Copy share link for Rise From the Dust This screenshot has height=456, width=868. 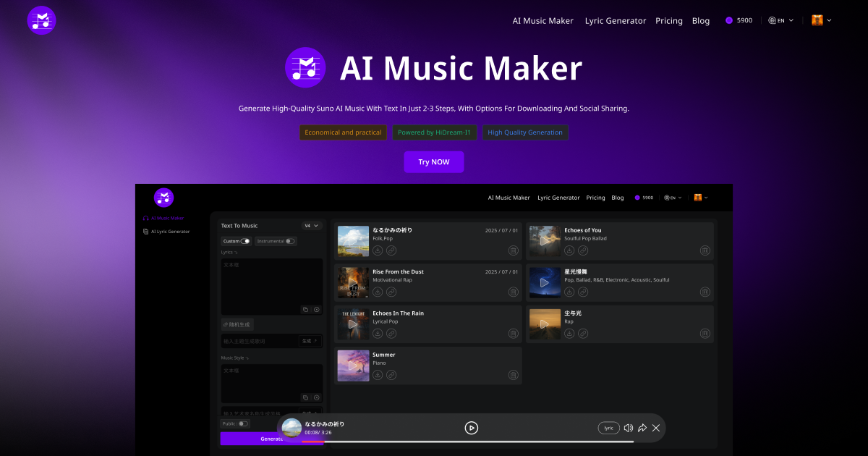[x=391, y=292]
